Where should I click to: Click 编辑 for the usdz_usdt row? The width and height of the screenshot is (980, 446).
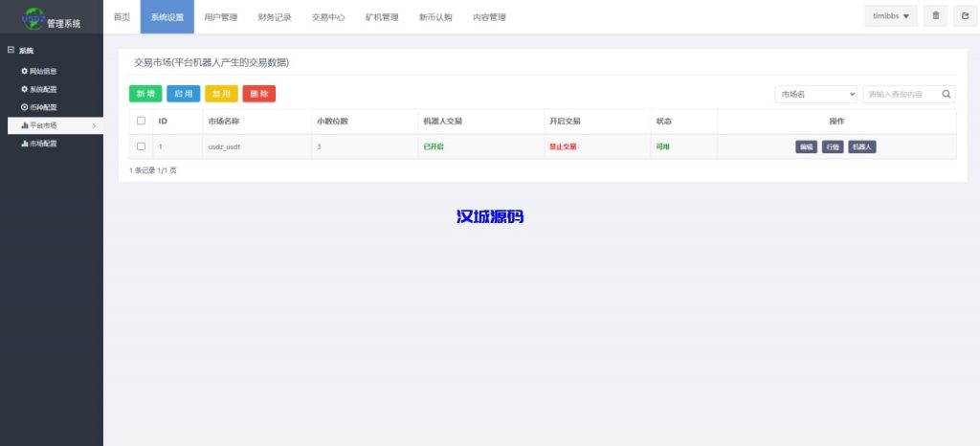(x=806, y=146)
